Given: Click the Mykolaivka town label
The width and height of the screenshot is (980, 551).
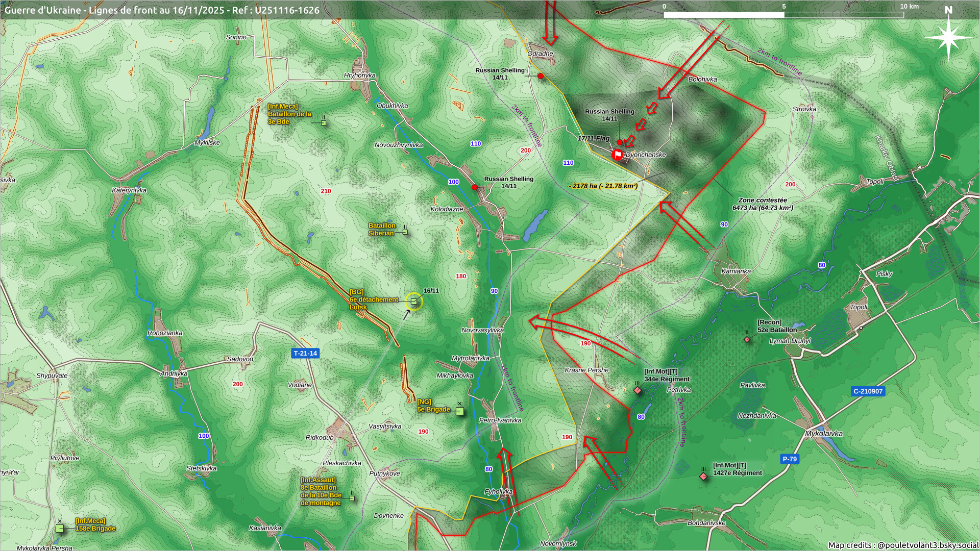Looking at the screenshot, I should click(824, 434).
